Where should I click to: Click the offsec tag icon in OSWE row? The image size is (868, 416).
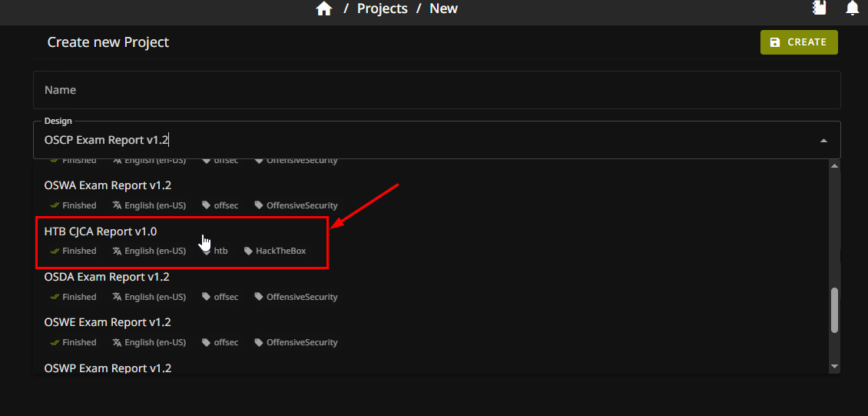[x=206, y=342]
